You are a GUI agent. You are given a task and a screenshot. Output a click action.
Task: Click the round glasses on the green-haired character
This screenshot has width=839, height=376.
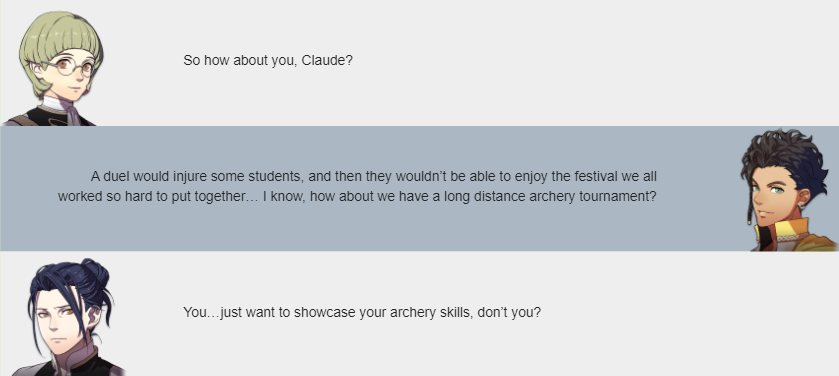pyautogui.click(x=70, y=67)
